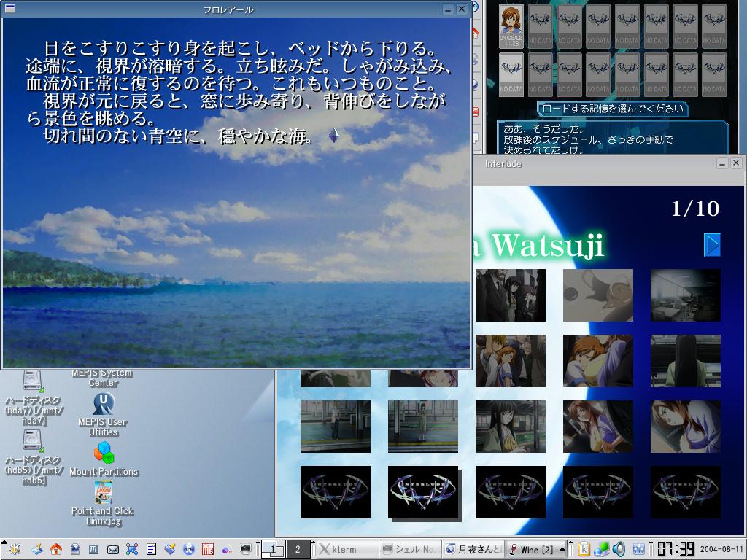Switch to virtual desktop 2 in pager

point(298,549)
